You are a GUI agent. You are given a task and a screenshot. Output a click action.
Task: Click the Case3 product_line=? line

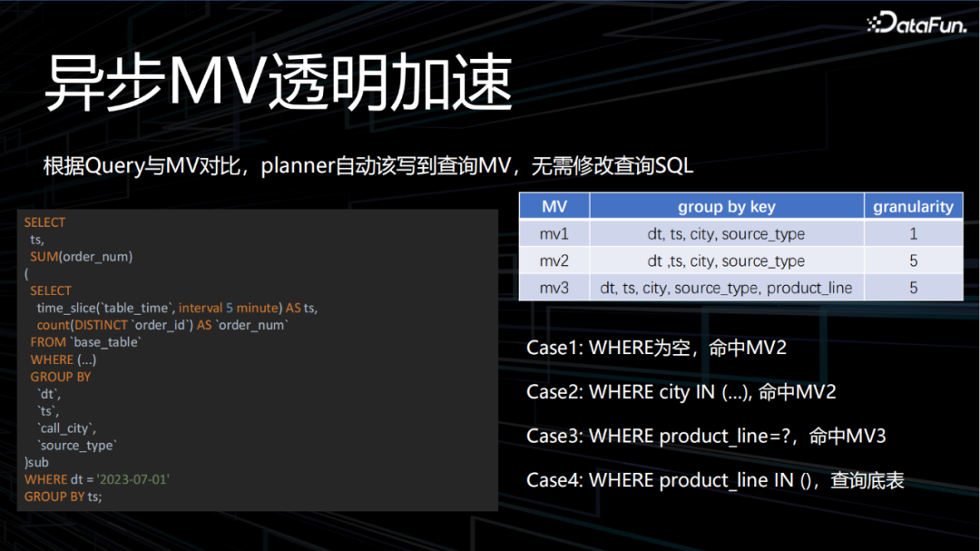coord(706,436)
